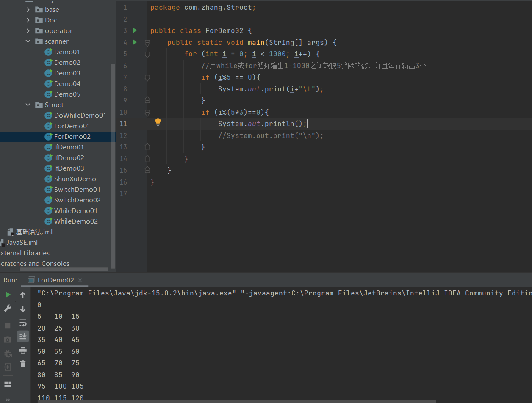Viewport: 532px width, 403px height.
Task: Click the java.exe command line in console
Action: tap(284, 293)
